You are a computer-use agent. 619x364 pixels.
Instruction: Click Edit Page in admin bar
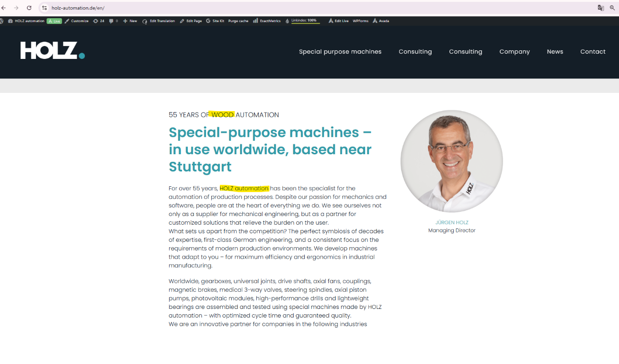191,21
